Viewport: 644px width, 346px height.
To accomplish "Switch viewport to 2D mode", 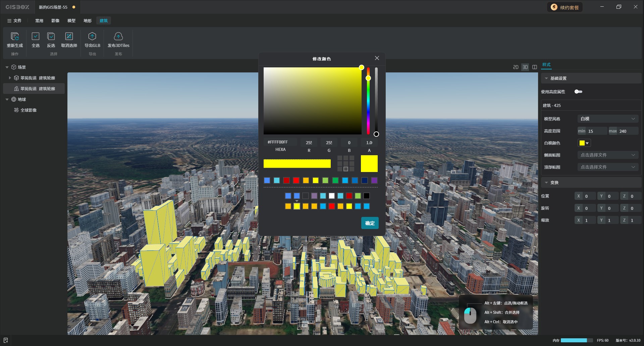I will tap(516, 67).
